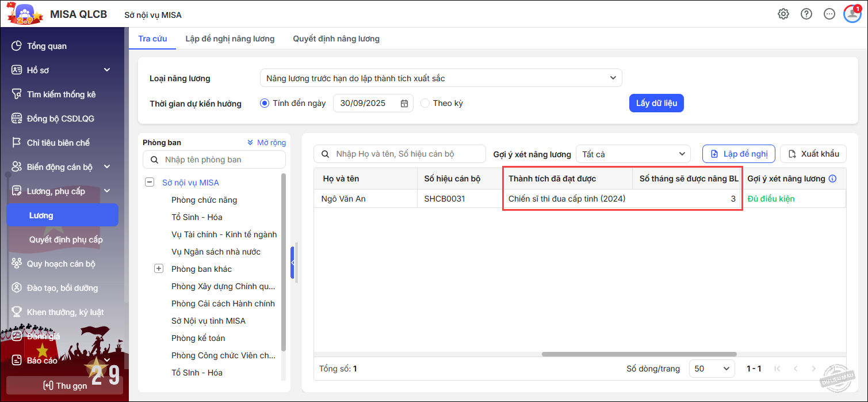The height and width of the screenshot is (402, 868).
Task: Click info icon beside Gợi ý xét nâng lương
Action: [833, 179]
